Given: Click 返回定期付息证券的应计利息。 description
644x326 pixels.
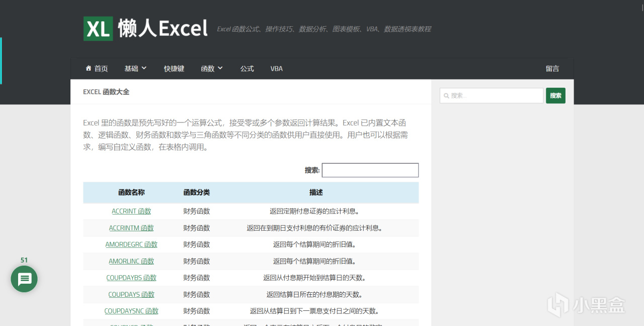Looking at the screenshot, I should pyautogui.click(x=316, y=211).
